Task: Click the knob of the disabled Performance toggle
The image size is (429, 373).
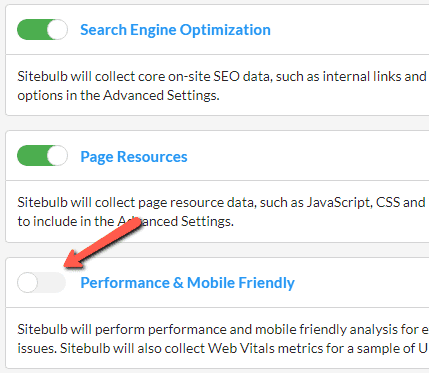Action: pos(27,282)
